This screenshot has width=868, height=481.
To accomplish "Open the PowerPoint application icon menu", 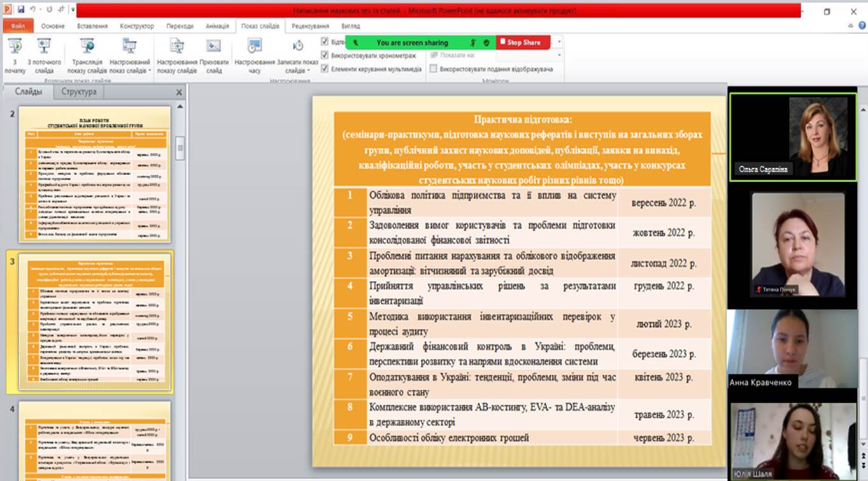I will tap(8, 10).
